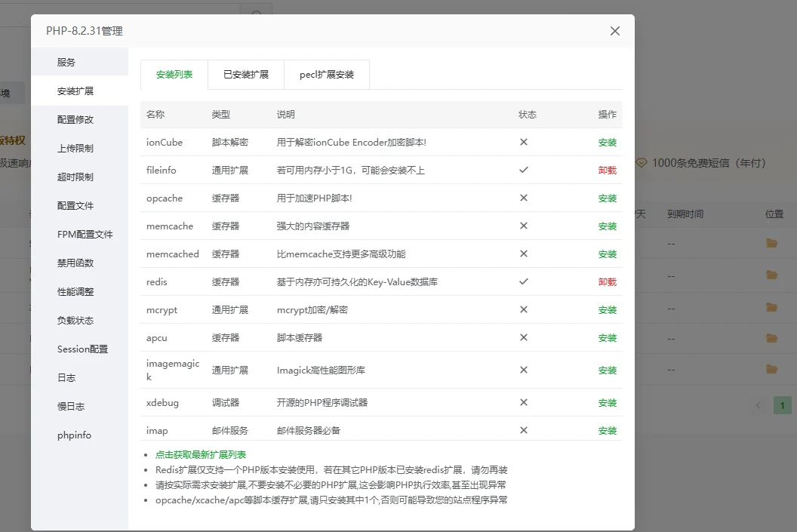The width and height of the screenshot is (797, 532).
Task: Open the 服务 section in sidebar
Action: coord(79,62)
